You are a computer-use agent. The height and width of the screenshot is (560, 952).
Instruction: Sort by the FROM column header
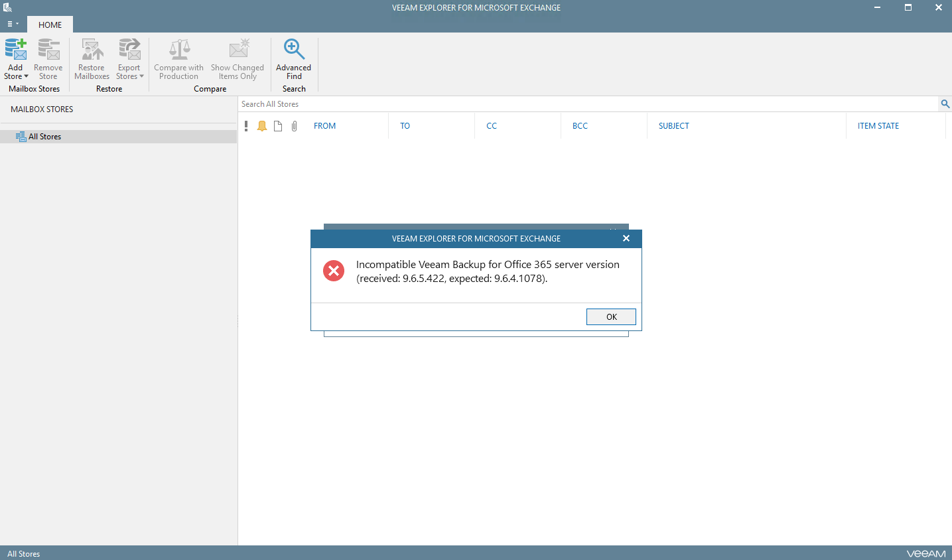coord(324,126)
